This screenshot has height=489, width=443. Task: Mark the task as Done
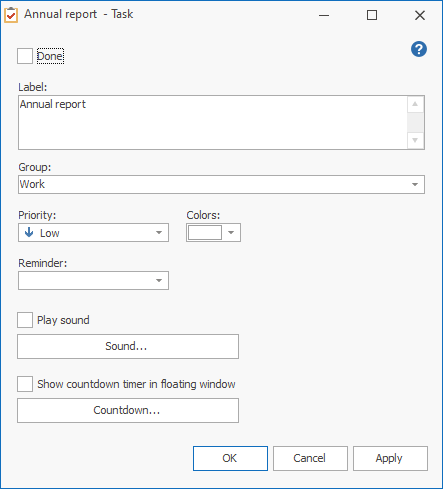click(x=25, y=56)
